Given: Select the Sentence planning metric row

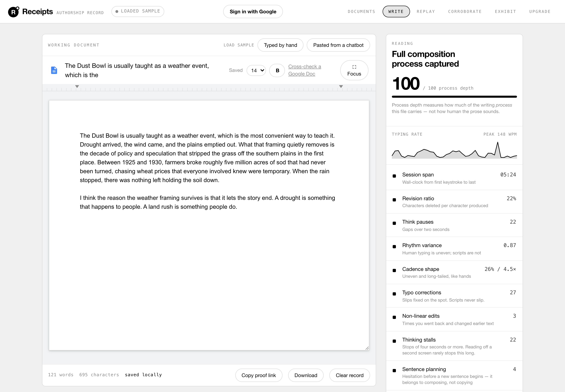Looking at the screenshot, I should [454, 375].
